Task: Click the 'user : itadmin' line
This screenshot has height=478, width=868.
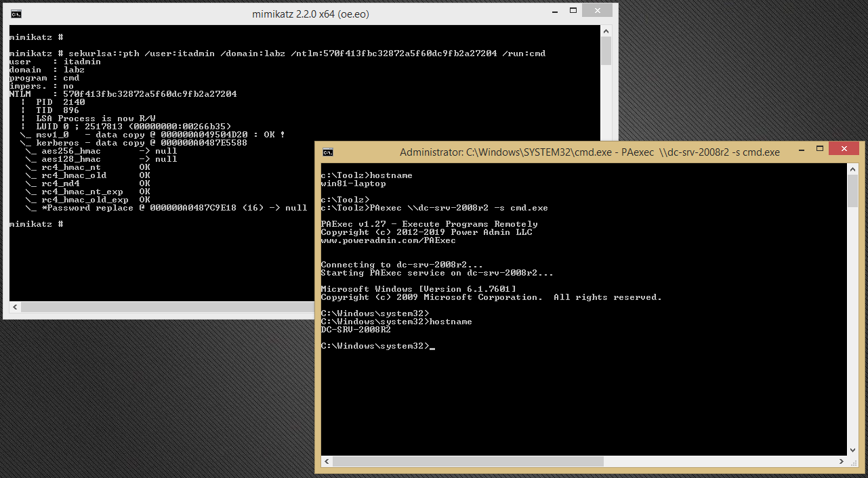Action: [x=55, y=62]
